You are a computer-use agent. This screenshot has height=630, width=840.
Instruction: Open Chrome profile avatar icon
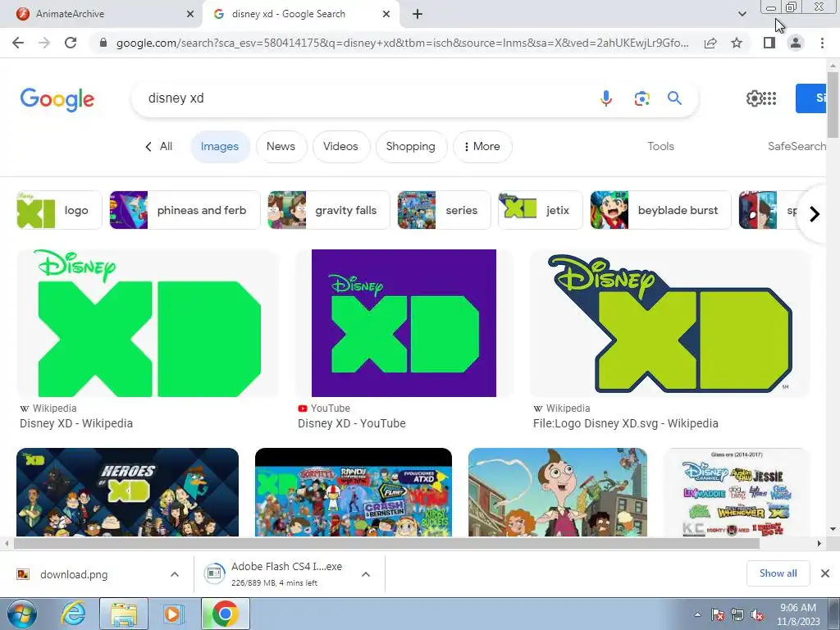[796, 43]
